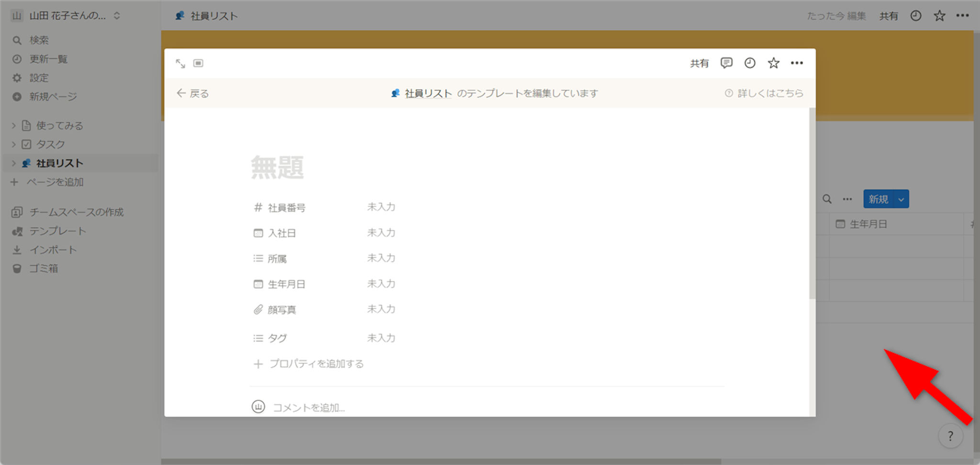Click the 入社日 empty date value
Image resolution: width=980 pixels, height=465 pixels.
(381, 233)
